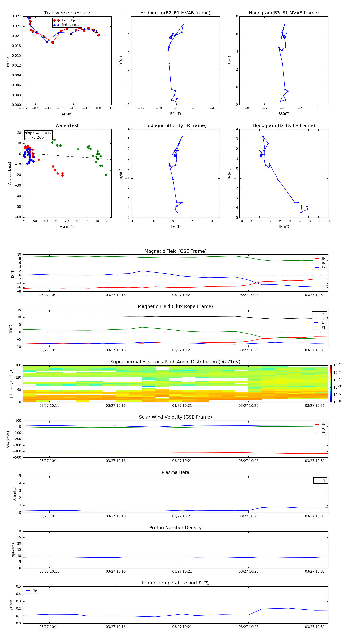This screenshot has width=351, height=644.
Task: Click the Bx' legend entry in flux rope panel
Action: tap(320, 314)
